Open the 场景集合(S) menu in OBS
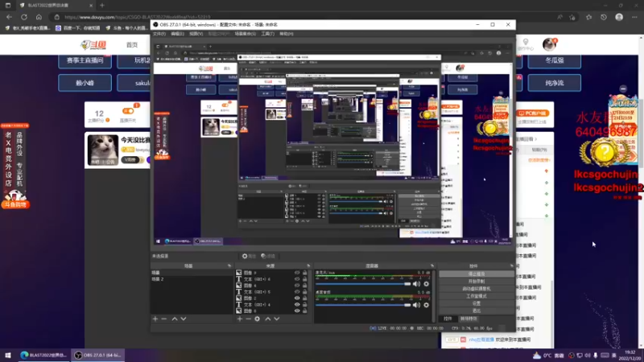 [246, 34]
